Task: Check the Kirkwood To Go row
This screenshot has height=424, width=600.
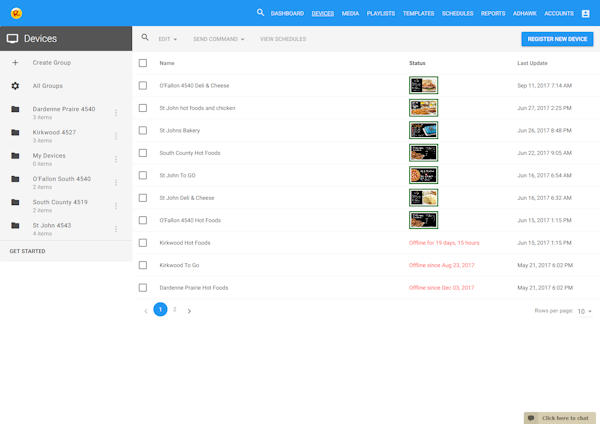Action: (143, 265)
